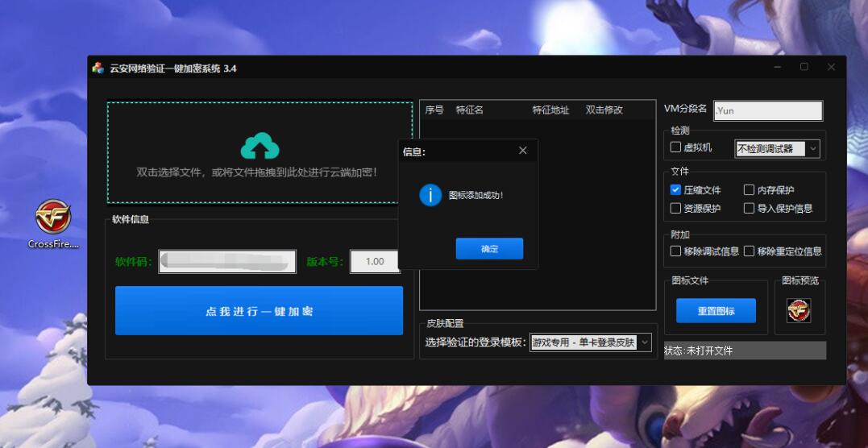
Task: Click the app logo in title bar
Action: 98,68
